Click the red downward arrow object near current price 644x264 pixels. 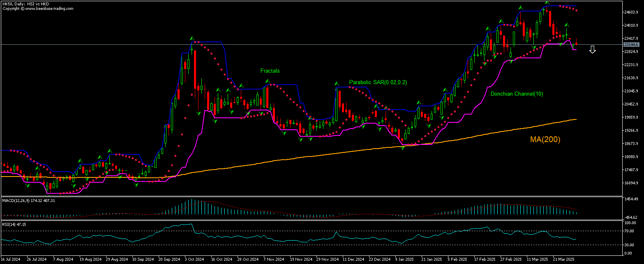[x=592, y=49]
